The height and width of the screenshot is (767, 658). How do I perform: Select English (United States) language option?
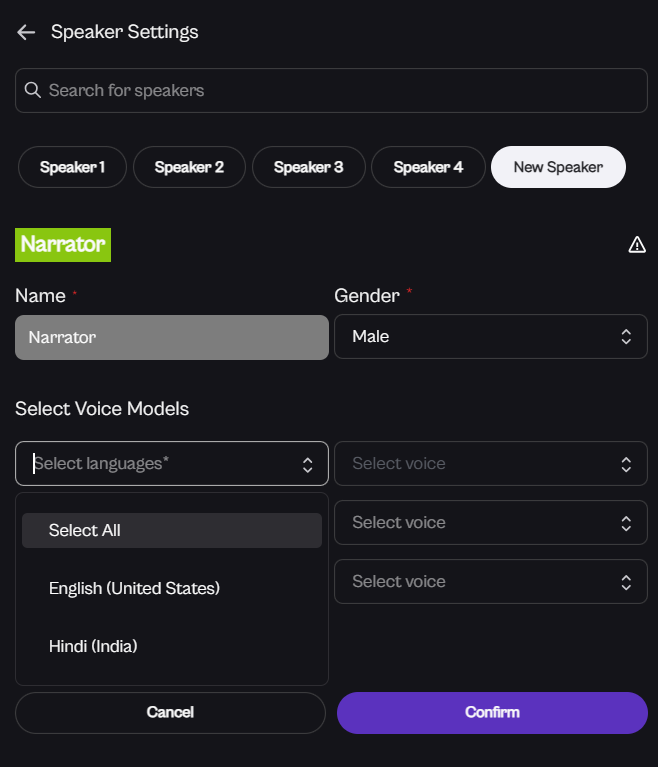click(x=135, y=588)
